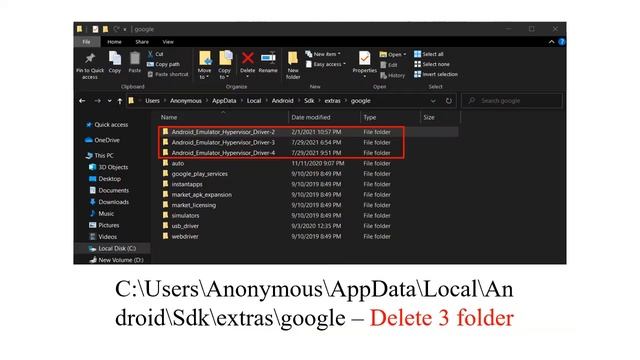The width and height of the screenshot is (640, 360).
Task: Open Downloads in navigation pane
Action: 109,202
